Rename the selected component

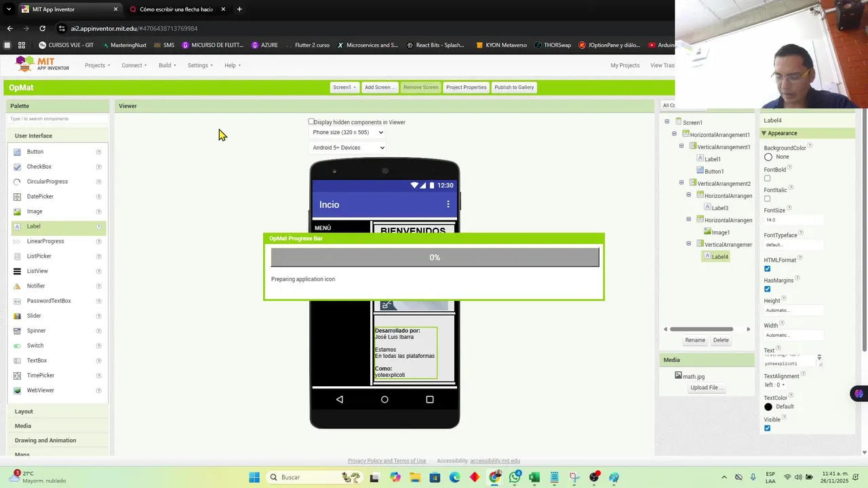[695, 340]
